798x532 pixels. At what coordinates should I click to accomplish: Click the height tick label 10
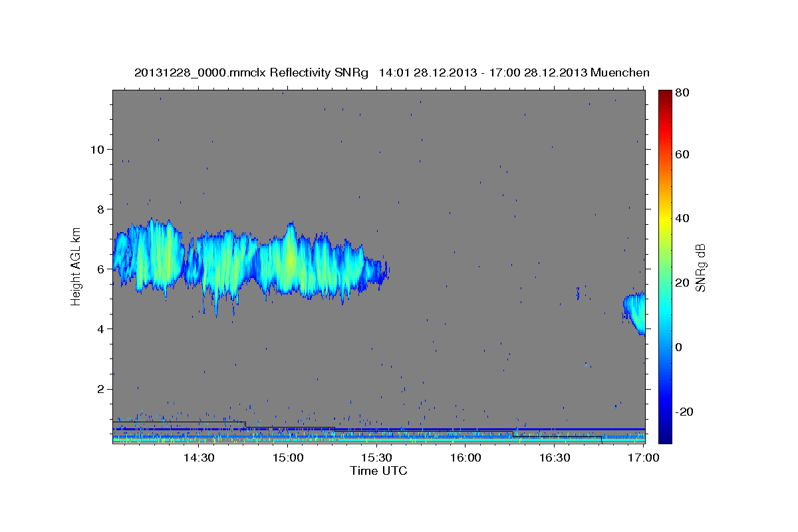point(98,149)
